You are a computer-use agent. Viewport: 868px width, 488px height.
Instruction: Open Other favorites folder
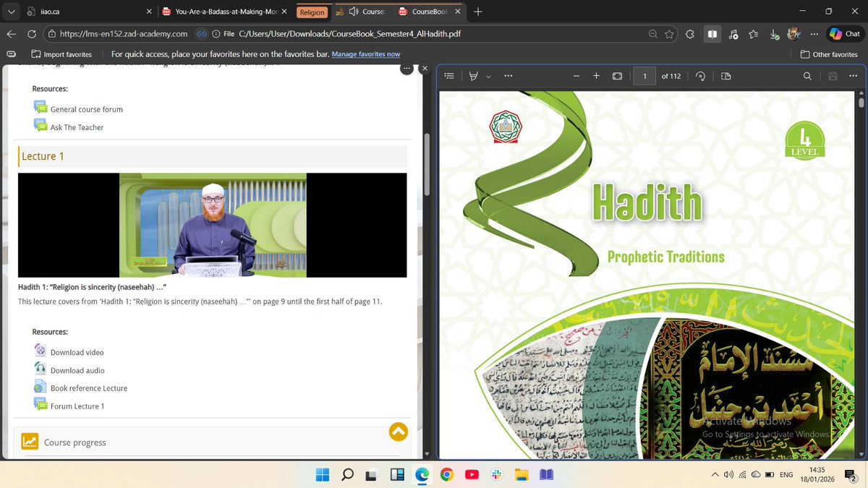pyautogui.click(x=829, y=54)
